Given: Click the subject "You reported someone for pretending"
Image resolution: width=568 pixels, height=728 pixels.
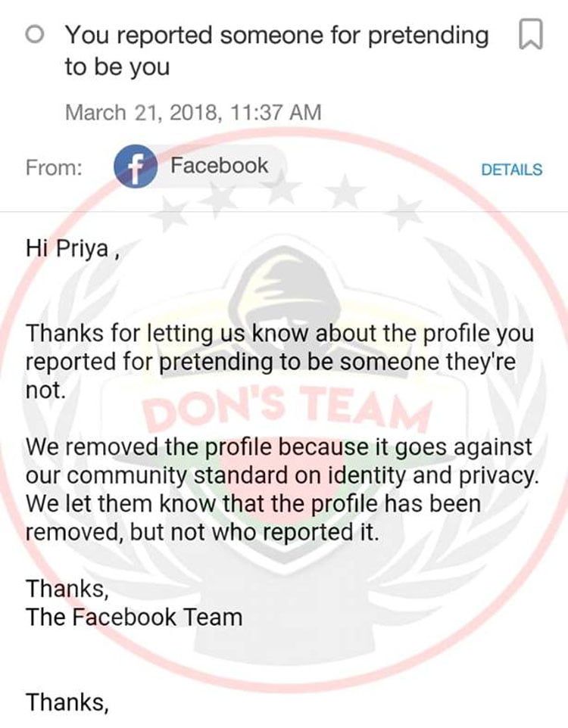Looking at the screenshot, I should pyautogui.click(x=276, y=35).
